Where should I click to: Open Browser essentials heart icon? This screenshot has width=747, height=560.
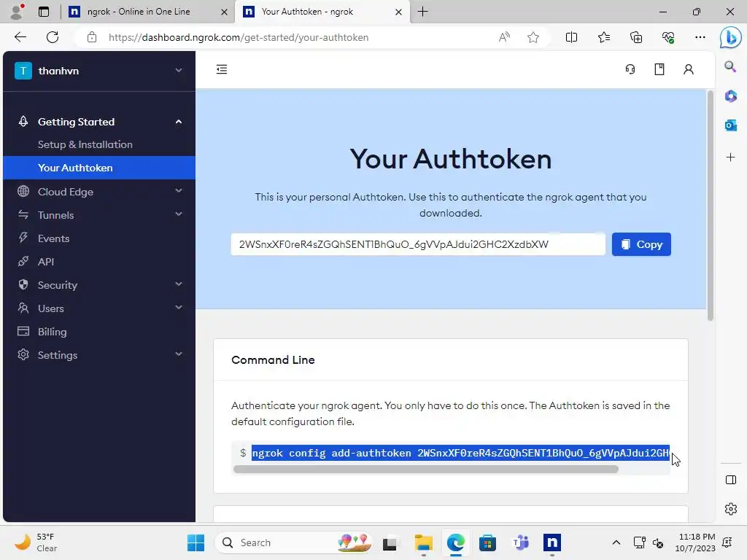coord(668,37)
